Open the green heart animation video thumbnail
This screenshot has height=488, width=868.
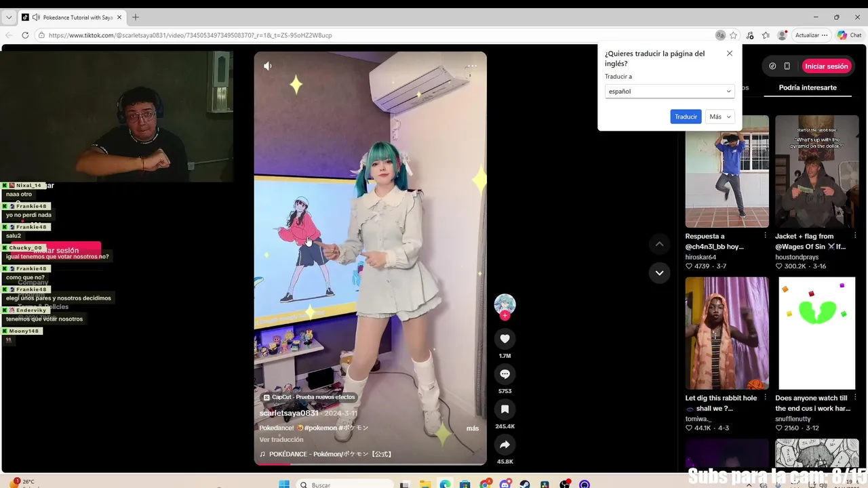click(817, 333)
